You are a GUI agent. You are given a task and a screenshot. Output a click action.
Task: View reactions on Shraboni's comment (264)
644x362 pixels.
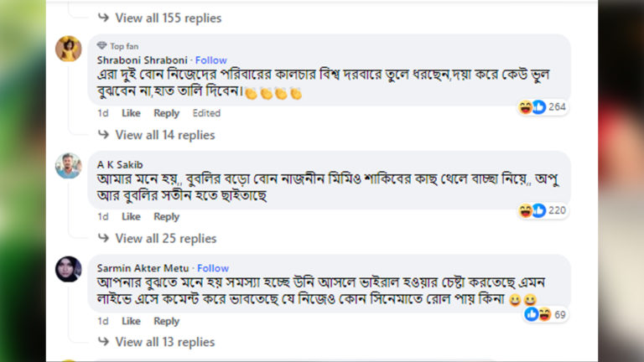pyautogui.click(x=543, y=107)
